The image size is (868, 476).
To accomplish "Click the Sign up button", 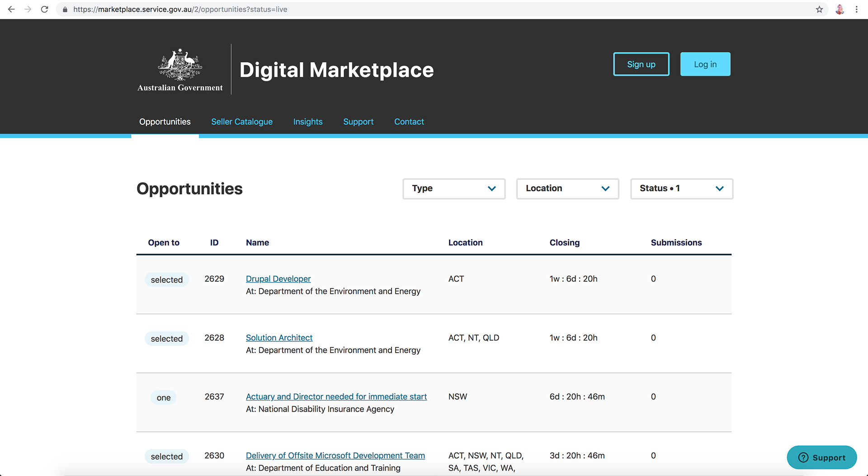I will coord(641,64).
